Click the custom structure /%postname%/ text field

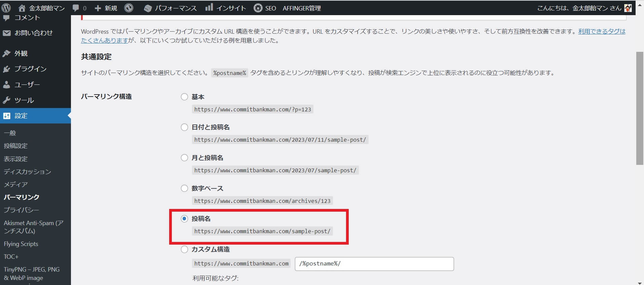tap(374, 264)
